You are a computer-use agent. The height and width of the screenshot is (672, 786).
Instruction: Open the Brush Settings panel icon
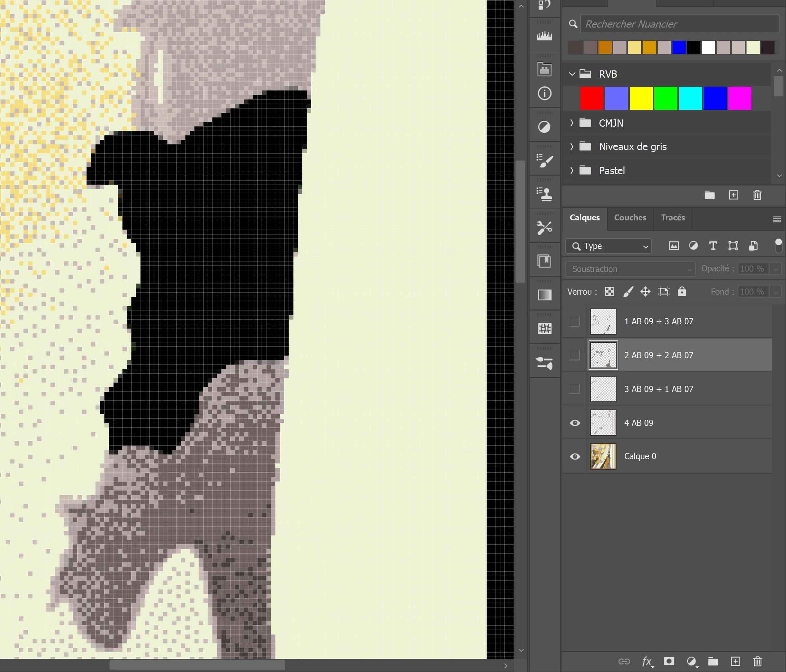point(545,161)
